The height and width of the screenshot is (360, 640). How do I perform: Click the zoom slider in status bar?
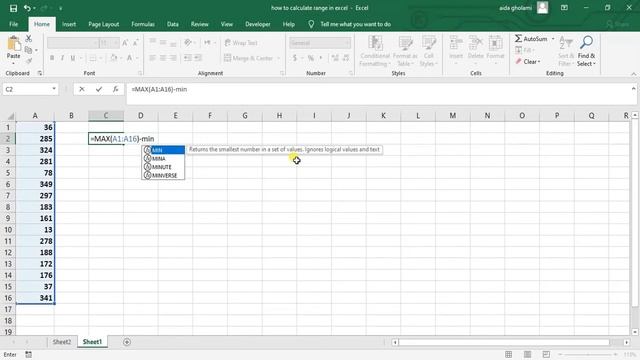pos(588,354)
